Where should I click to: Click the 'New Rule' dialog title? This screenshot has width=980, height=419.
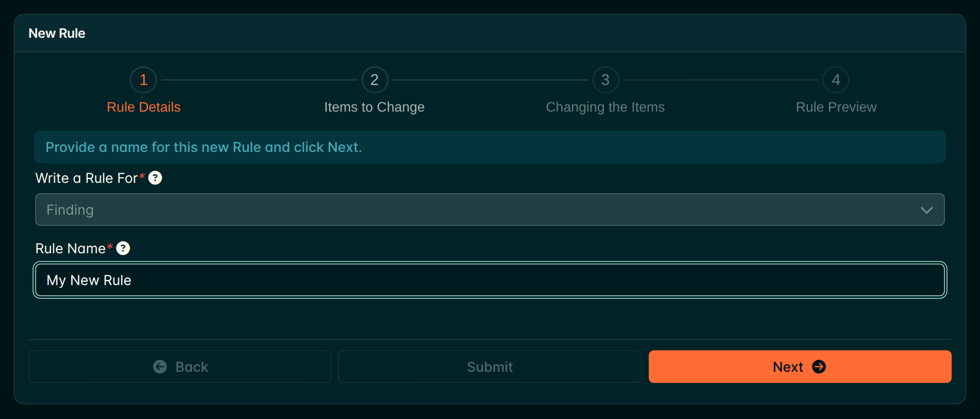point(57,33)
